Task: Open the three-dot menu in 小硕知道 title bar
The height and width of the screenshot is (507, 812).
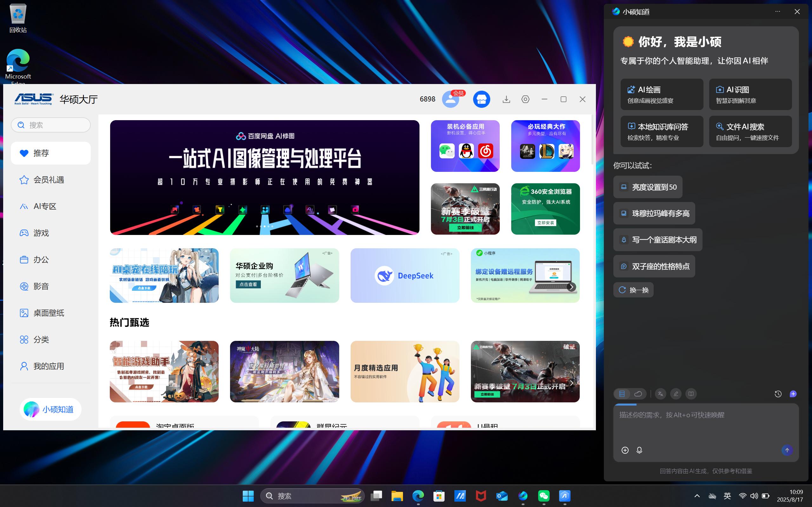Action: 778,11
